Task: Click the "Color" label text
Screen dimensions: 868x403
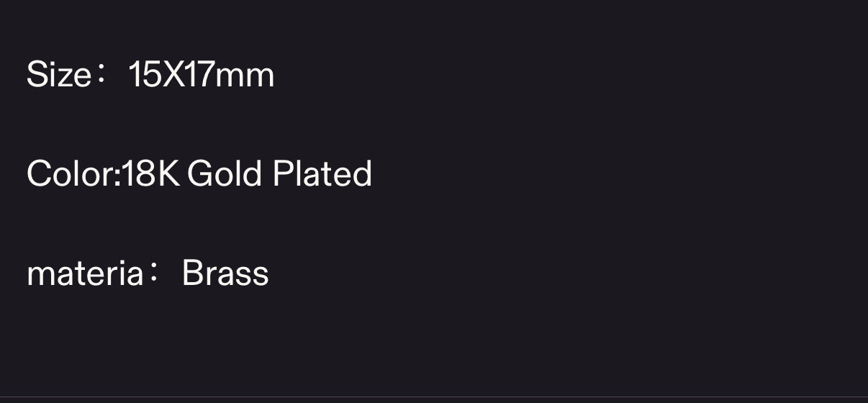Action: 70,174
